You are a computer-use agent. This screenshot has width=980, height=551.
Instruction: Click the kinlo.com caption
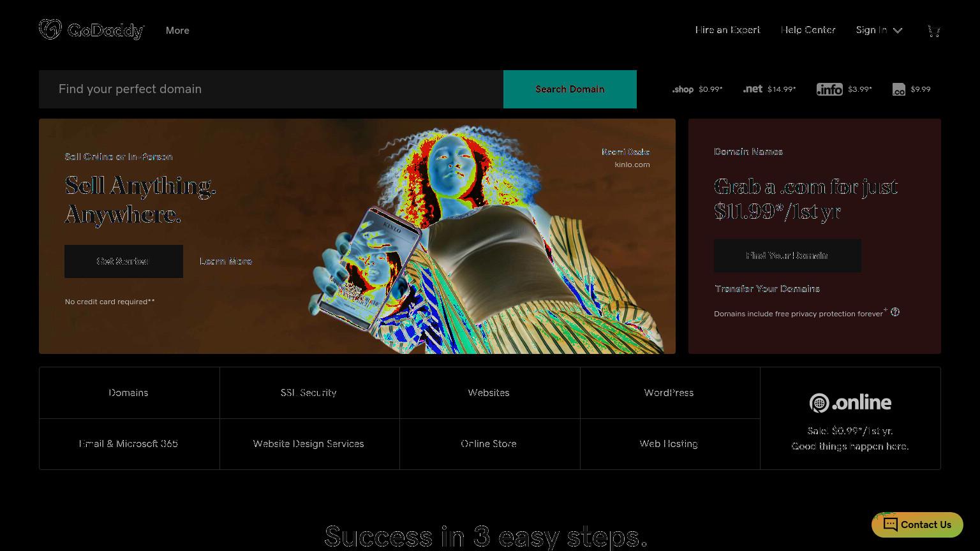pos(632,165)
